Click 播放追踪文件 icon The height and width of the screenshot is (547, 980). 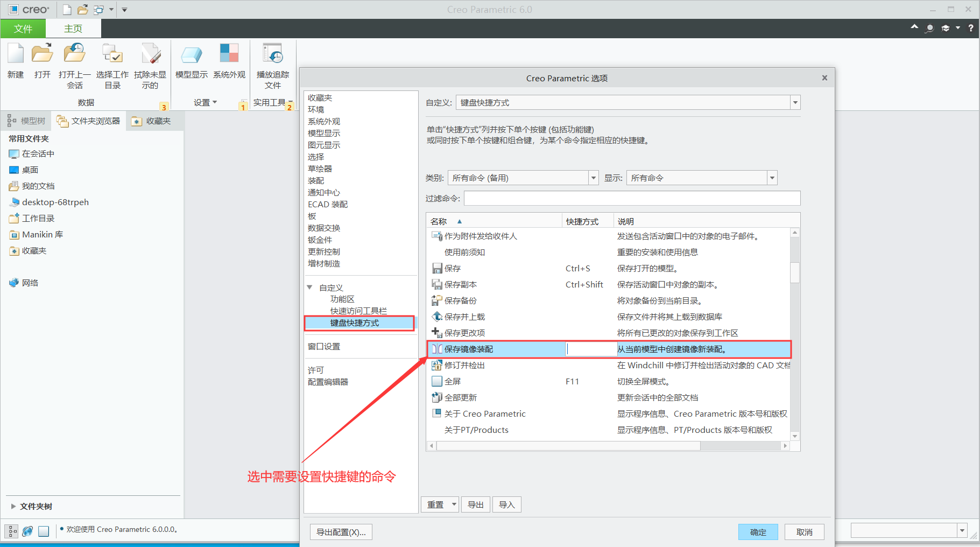click(273, 54)
